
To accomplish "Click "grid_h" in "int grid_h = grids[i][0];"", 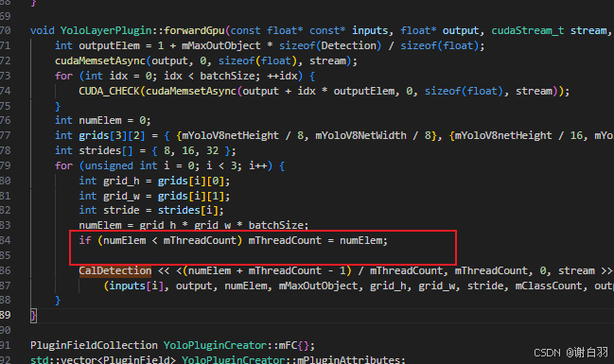I will pyautogui.click(x=121, y=181).
